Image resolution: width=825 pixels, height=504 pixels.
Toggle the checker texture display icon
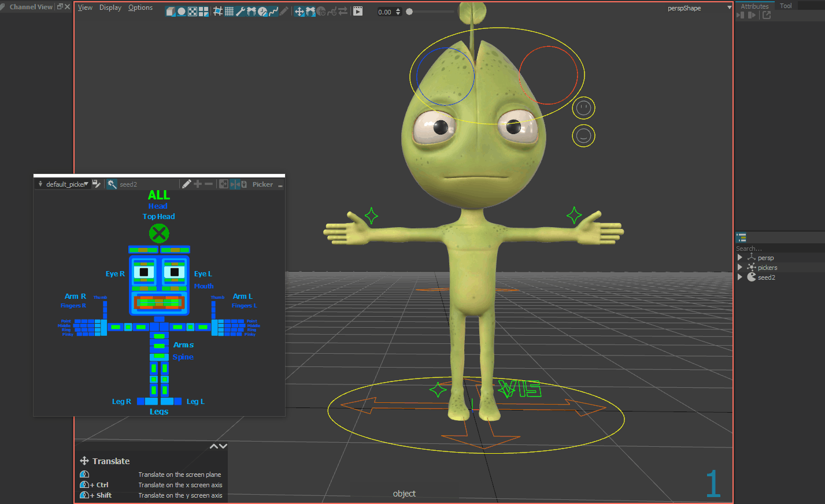[x=192, y=11]
